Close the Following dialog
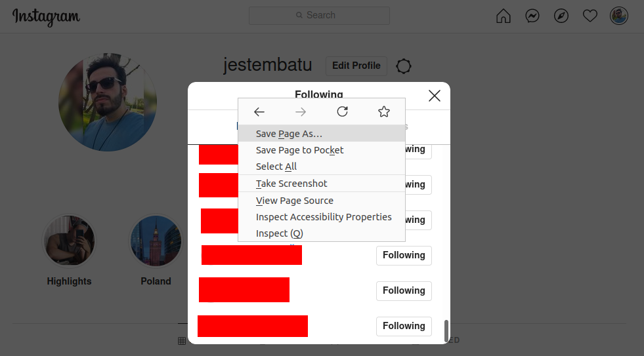Viewport: 644px width, 356px height. coord(434,96)
